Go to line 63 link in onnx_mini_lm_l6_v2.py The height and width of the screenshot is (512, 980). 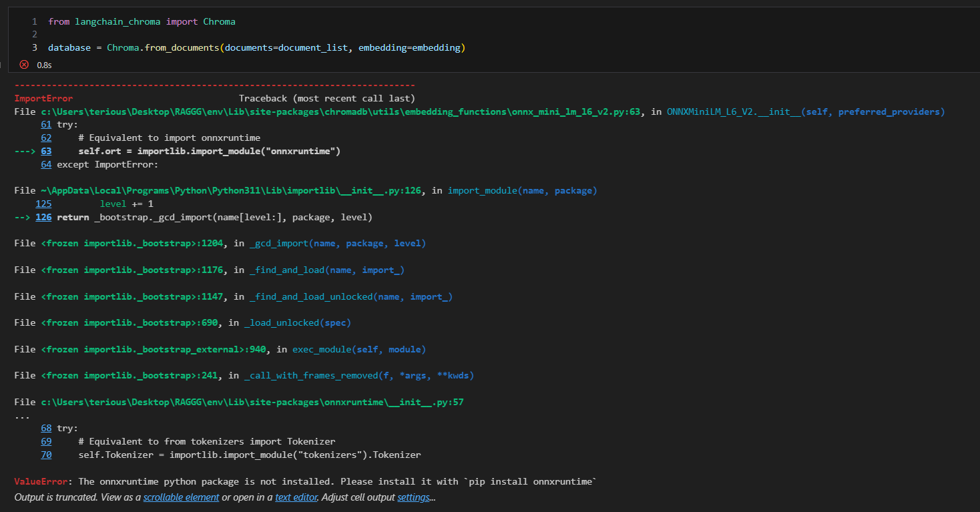46,152
